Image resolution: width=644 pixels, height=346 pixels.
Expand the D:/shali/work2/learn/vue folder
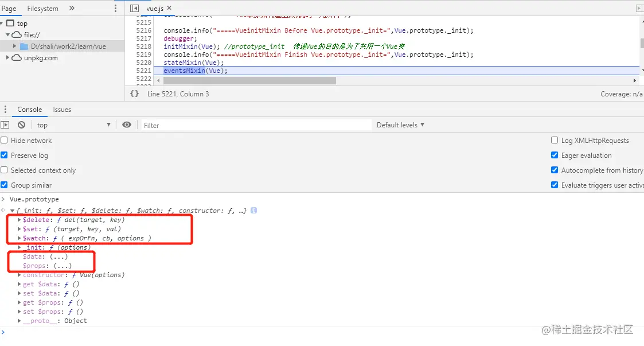click(x=15, y=46)
